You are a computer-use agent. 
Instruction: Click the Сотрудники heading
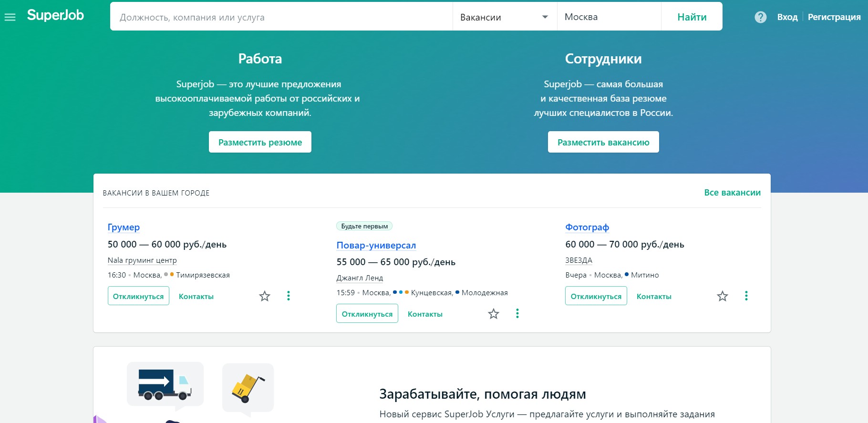point(603,59)
